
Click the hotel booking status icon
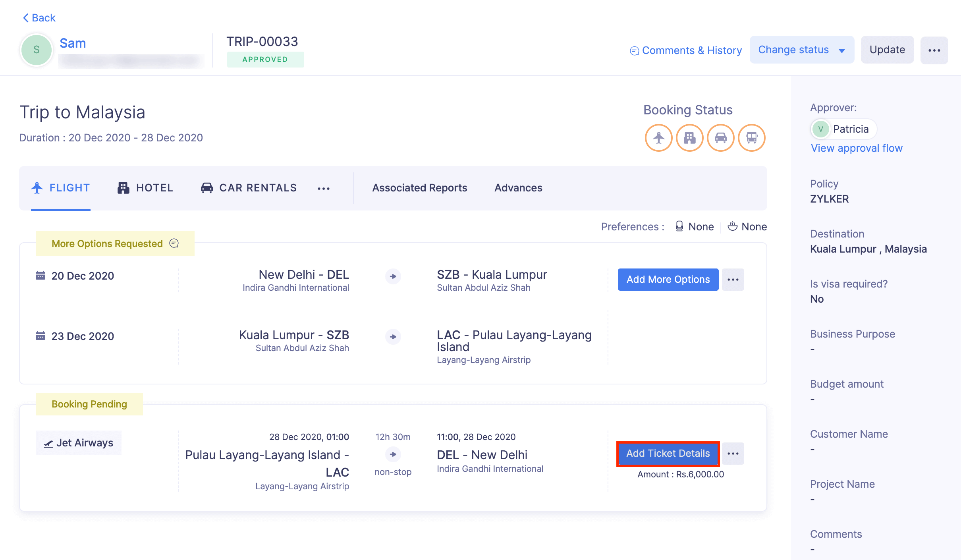click(x=690, y=137)
